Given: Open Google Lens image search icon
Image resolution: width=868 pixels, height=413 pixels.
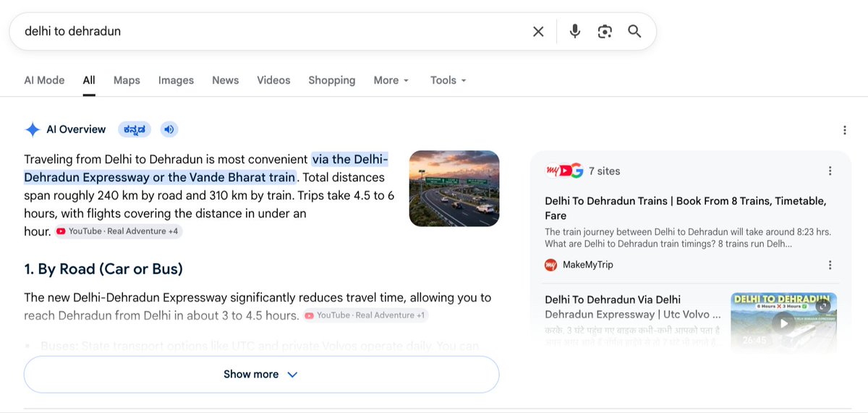Looking at the screenshot, I should point(605,31).
